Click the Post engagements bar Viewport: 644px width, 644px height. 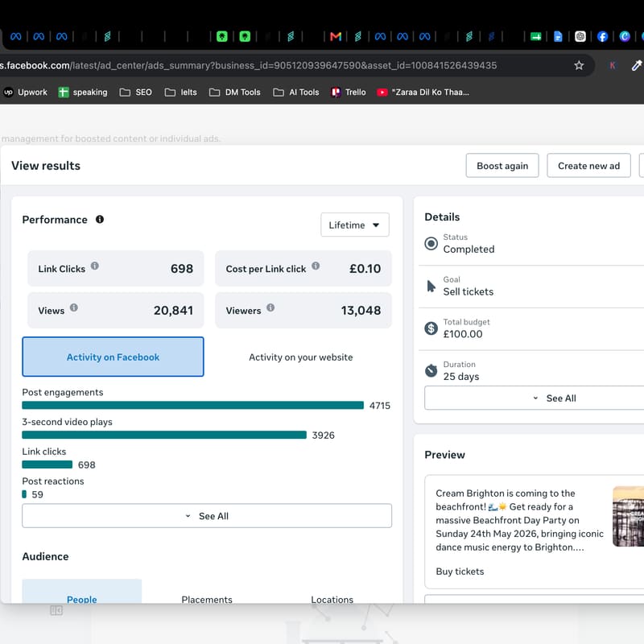pyautogui.click(x=192, y=406)
